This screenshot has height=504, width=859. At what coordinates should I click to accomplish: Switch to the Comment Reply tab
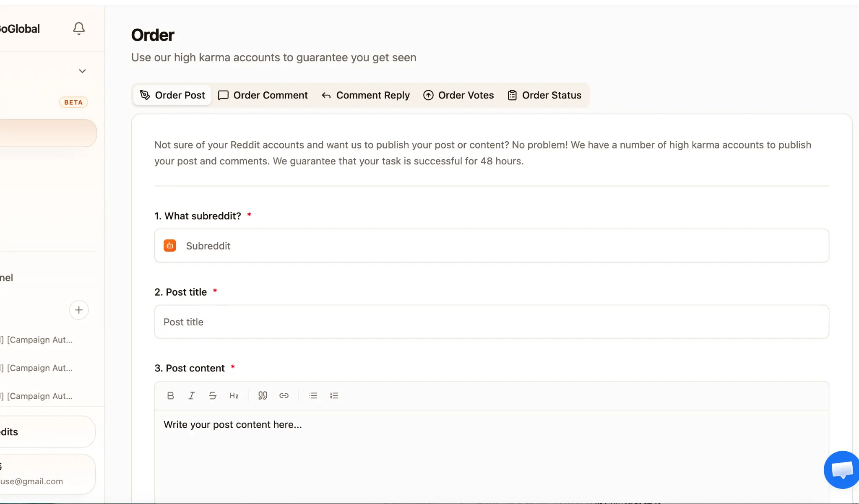[x=366, y=95]
